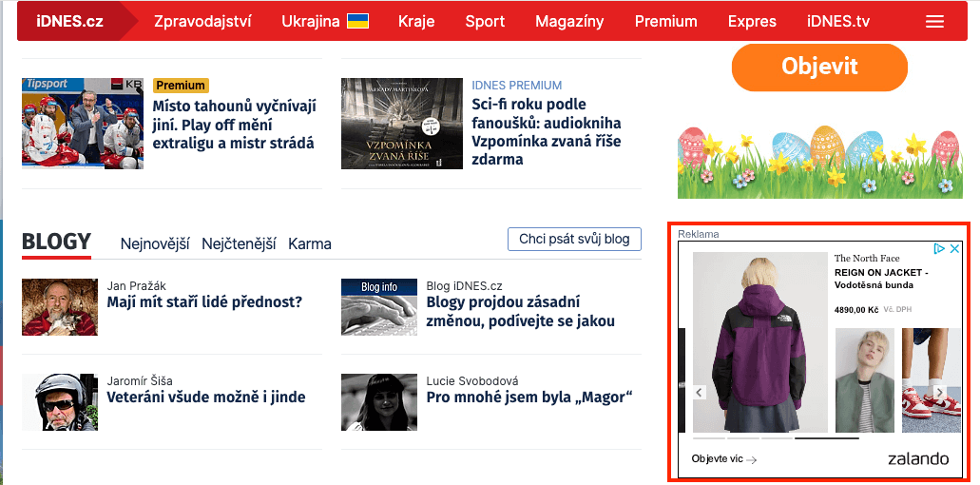Screen dimensions: 980x485
Task: Click Chci psát svůj blog button
Action: tap(574, 239)
